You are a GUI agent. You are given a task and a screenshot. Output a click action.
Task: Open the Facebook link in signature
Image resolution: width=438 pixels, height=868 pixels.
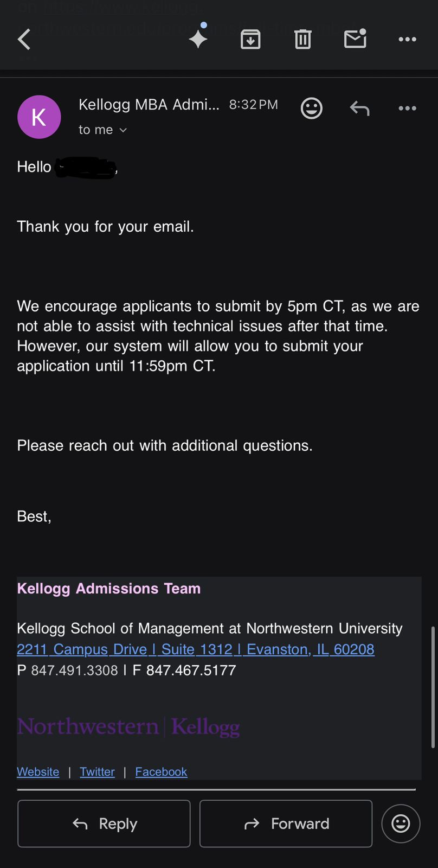point(161,771)
